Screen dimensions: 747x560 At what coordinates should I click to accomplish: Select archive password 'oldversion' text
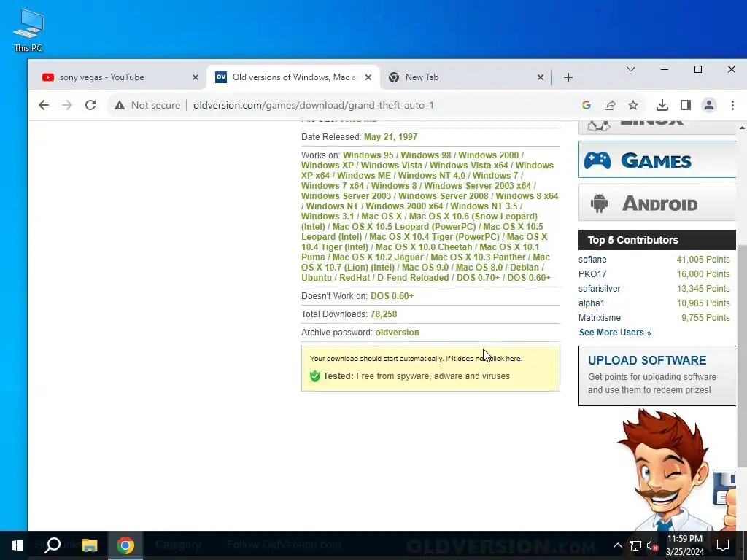[x=398, y=332]
